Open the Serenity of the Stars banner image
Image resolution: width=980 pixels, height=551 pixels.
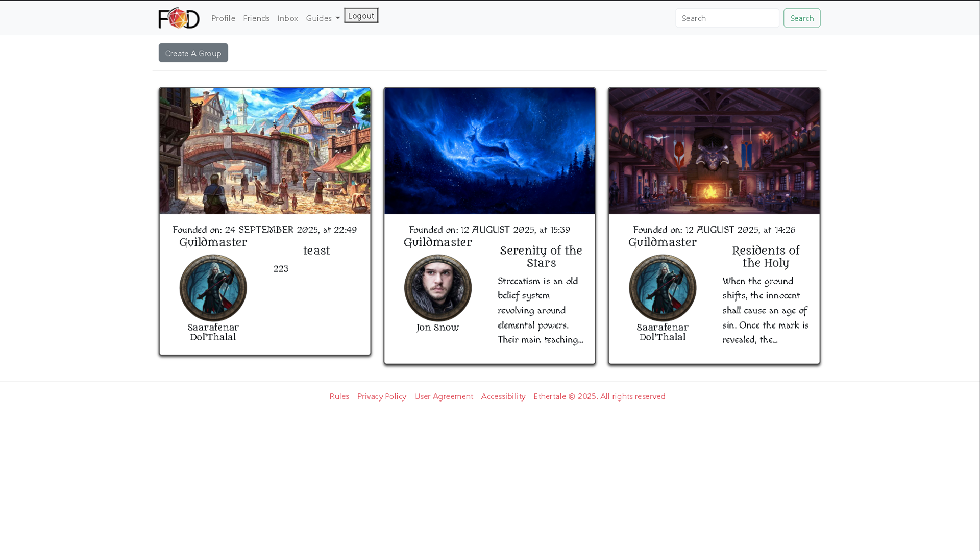[x=489, y=151]
